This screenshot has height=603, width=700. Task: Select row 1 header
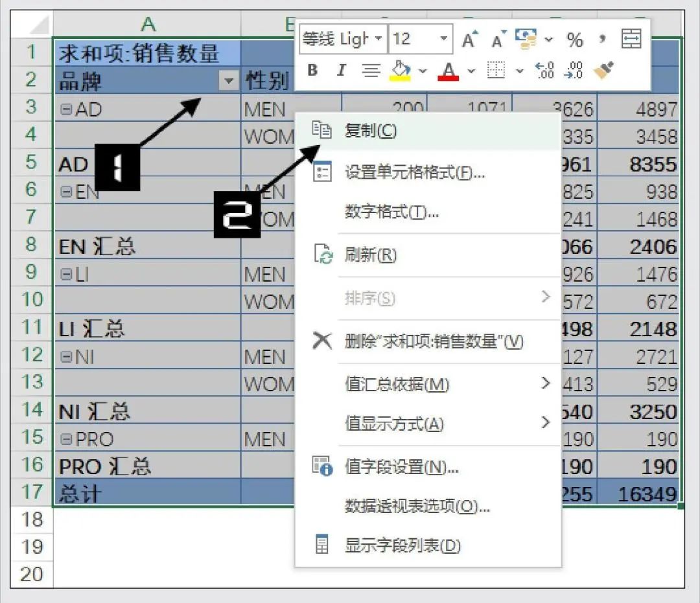pos(32,52)
